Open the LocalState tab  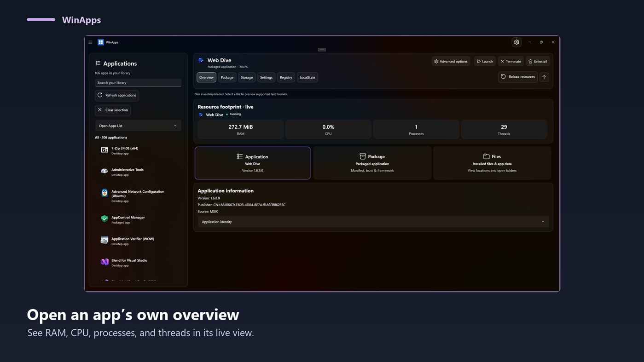[x=307, y=77]
